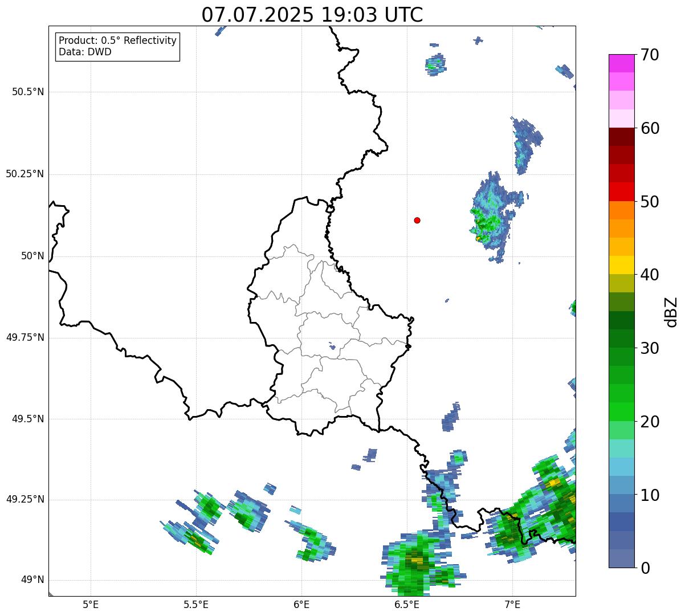685x616 pixels.
Task: Click the colorbar tick value 30
Action: [x=650, y=348]
